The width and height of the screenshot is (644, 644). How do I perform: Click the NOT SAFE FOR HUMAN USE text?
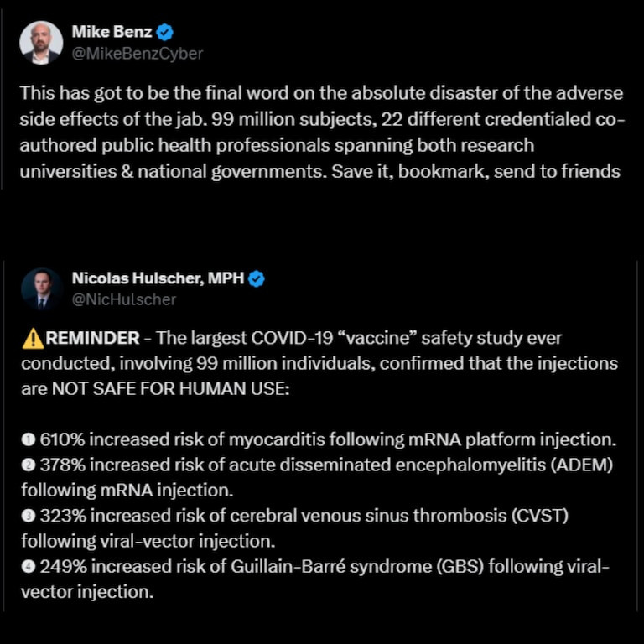(x=170, y=389)
